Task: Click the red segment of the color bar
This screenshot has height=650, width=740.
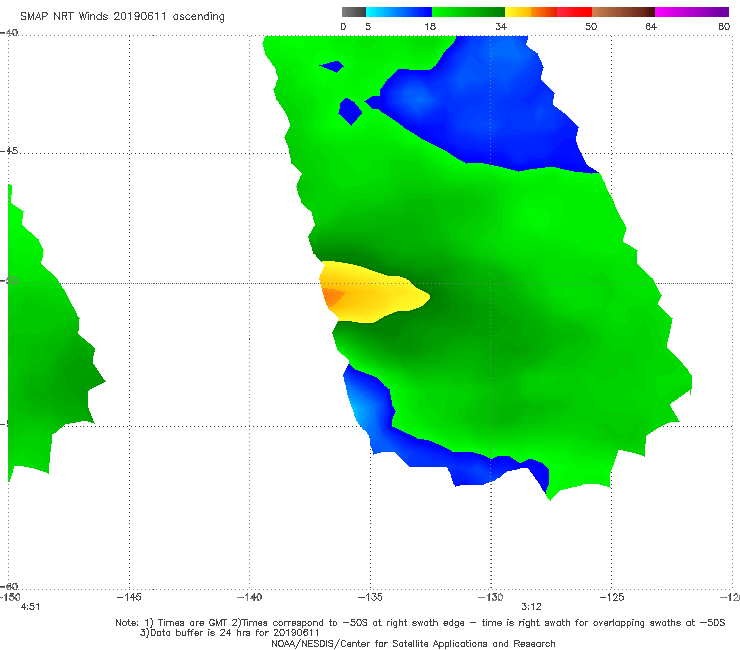Action: coord(574,12)
